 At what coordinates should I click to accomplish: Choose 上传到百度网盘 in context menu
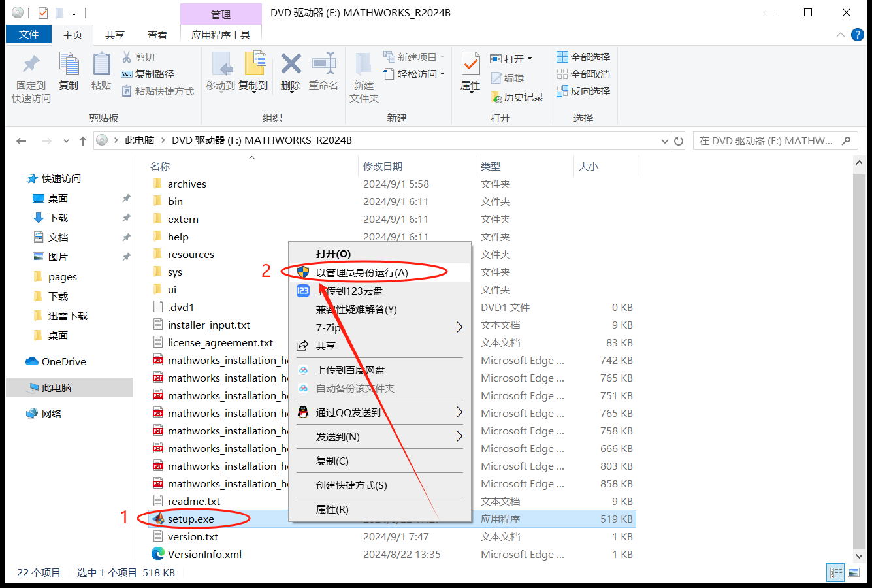(x=379, y=370)
